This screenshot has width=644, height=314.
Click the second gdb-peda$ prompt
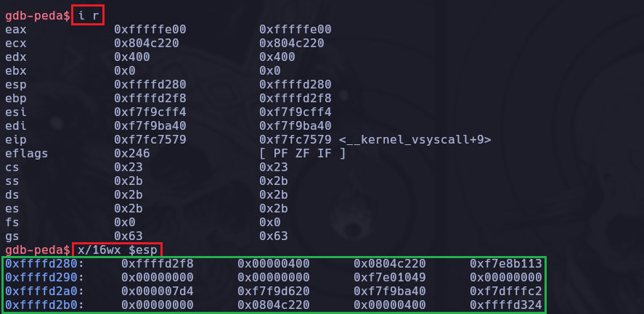[x=36, y=249]
